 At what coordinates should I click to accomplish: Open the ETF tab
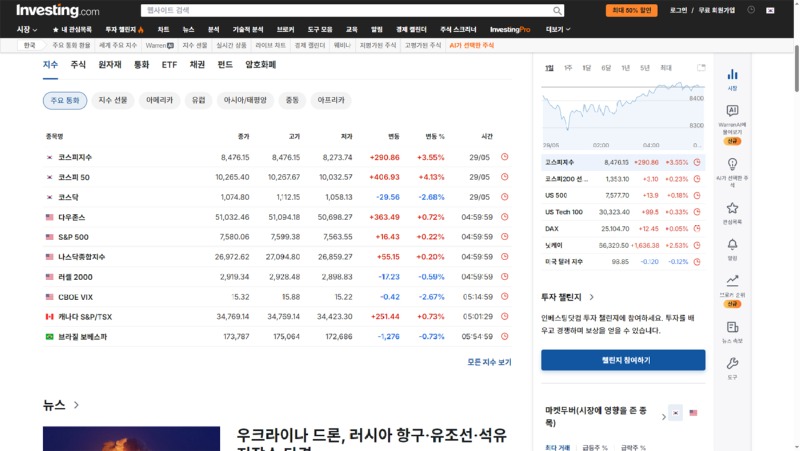click(x=169, y=65)
